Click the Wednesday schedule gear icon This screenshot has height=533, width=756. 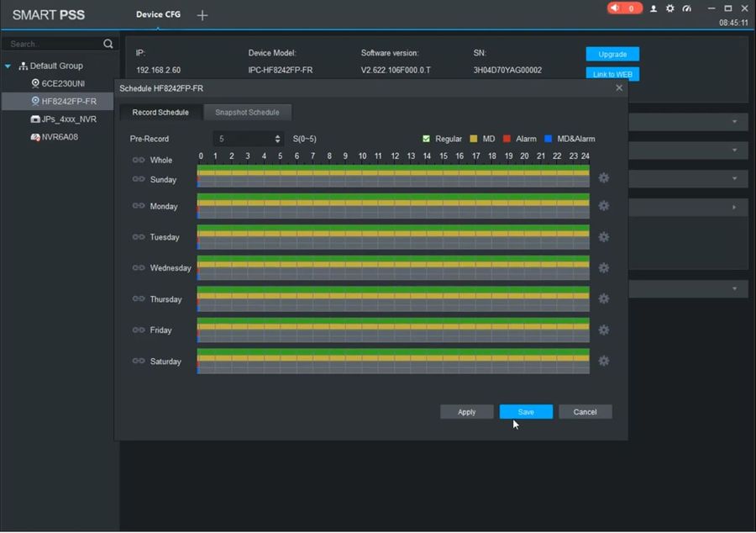click(x=603, y=268)
